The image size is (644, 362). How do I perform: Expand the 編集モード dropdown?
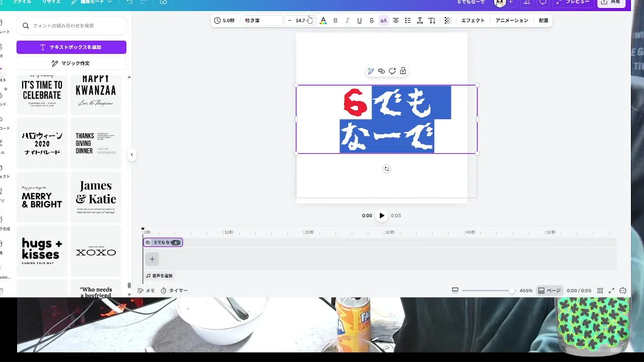(x=92, y=2)
